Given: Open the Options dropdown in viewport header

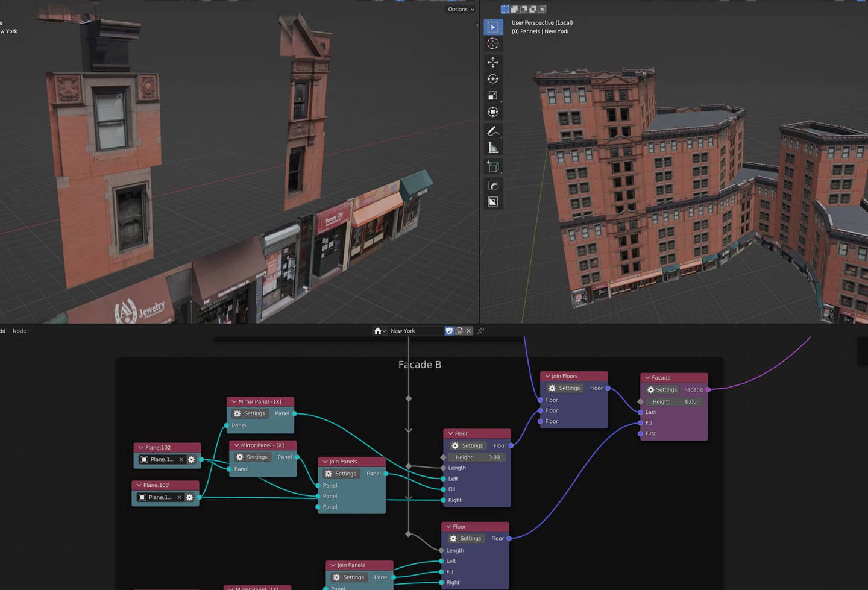Looking at the screenshot, I should [461, 9].
